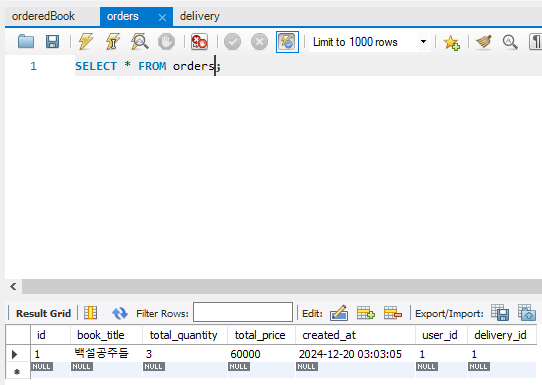
Task: Execute the query with the lightning bolt
Action: (86, 42)
